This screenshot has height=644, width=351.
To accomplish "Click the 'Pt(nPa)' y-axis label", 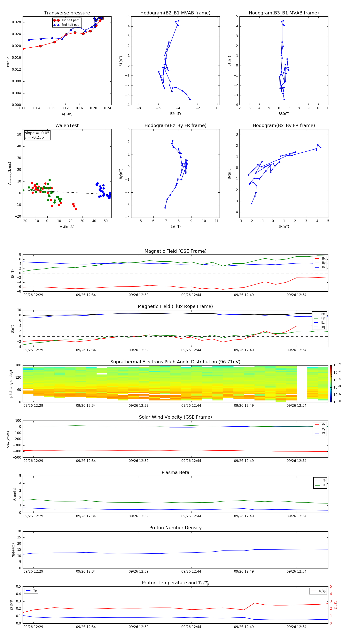I will coord(8,61).
